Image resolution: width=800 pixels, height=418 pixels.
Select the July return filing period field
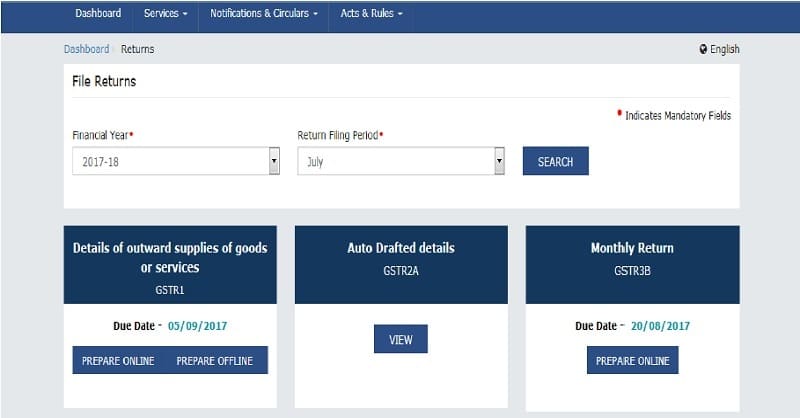coord(396,161)
